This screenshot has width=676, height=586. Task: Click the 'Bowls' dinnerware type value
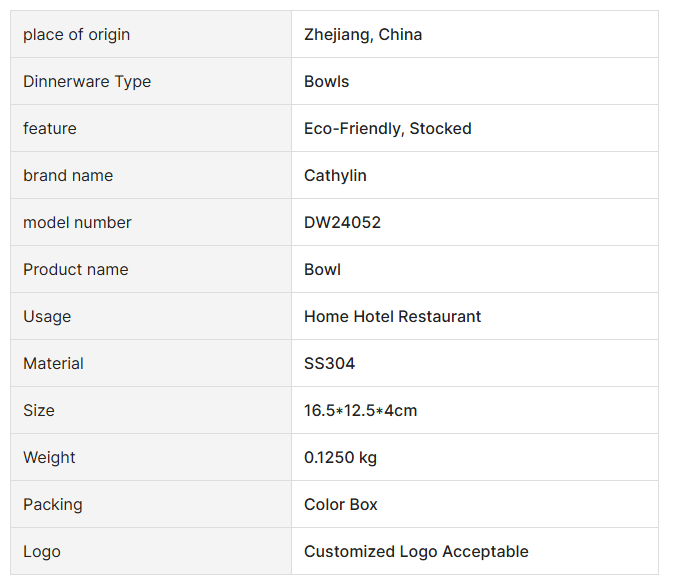327,82
